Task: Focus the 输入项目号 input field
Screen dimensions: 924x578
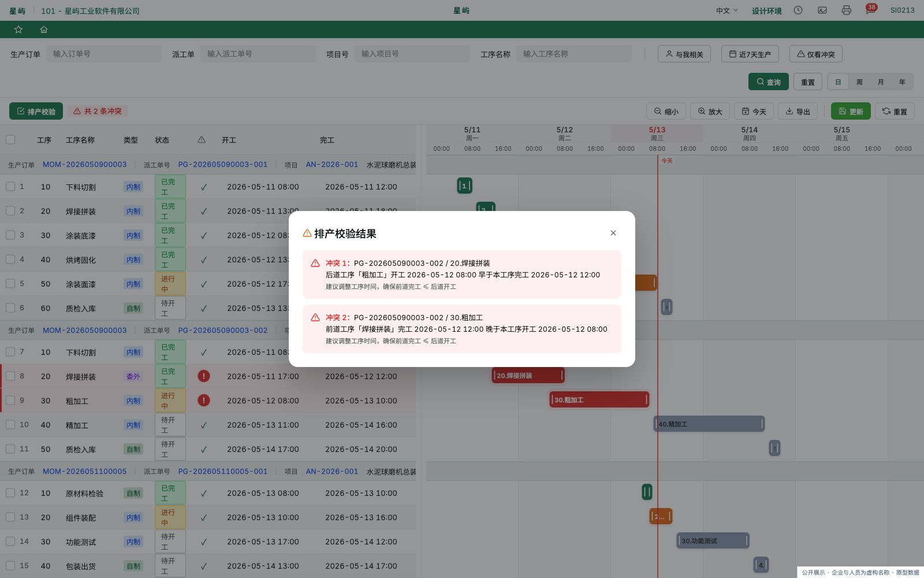Action: [x=412, y=54]
